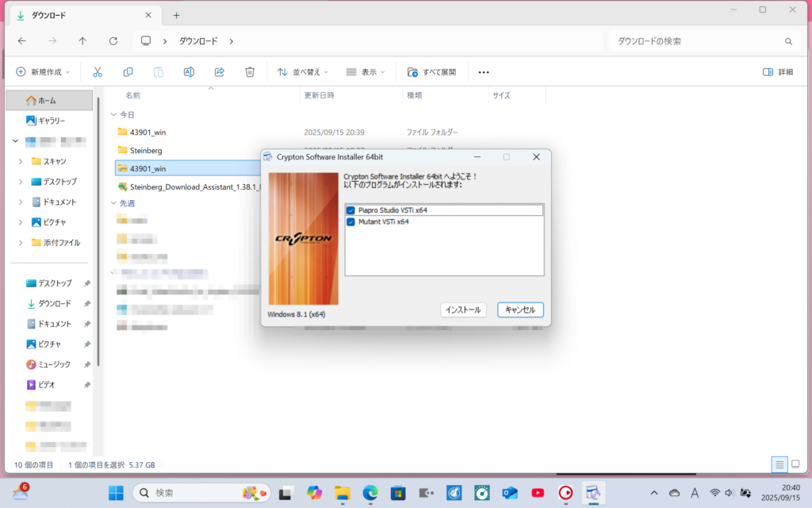Click the copy icon in toolbar
Image resolution: width=812 pixels, height=508 pixels.
pyautogui.click(x=128, y=71)
